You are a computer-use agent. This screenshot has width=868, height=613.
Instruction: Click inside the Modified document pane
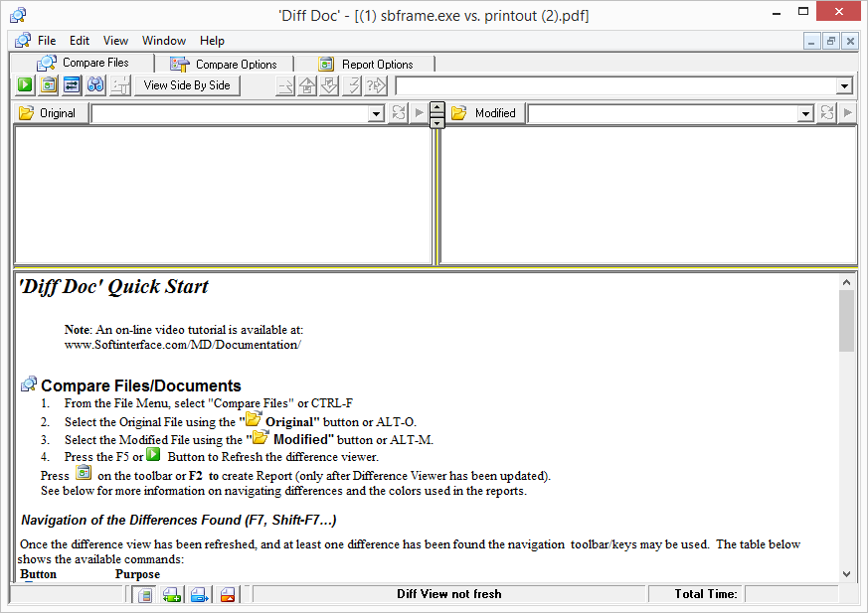coord(648,195)
